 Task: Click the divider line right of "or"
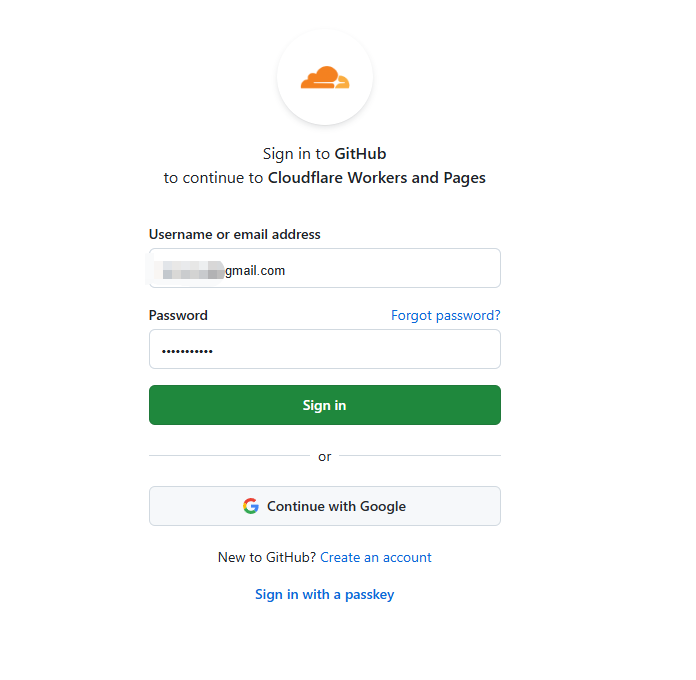click(x=420, y=456)
